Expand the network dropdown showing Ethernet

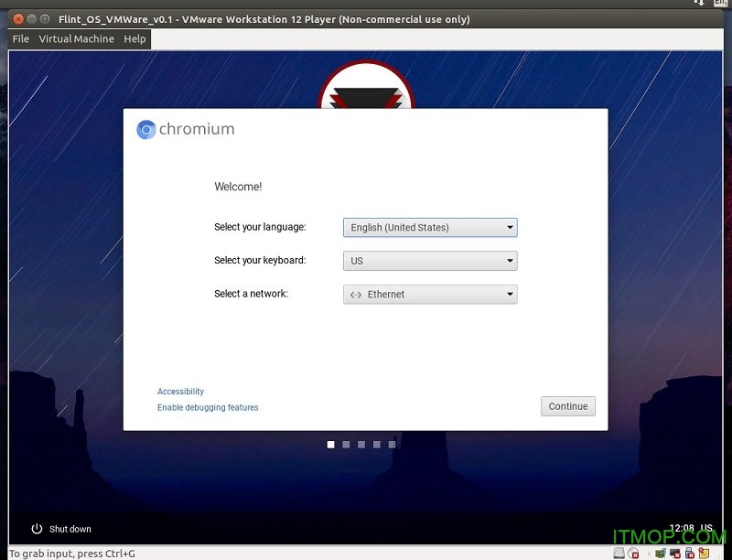[x=430, y=294]
